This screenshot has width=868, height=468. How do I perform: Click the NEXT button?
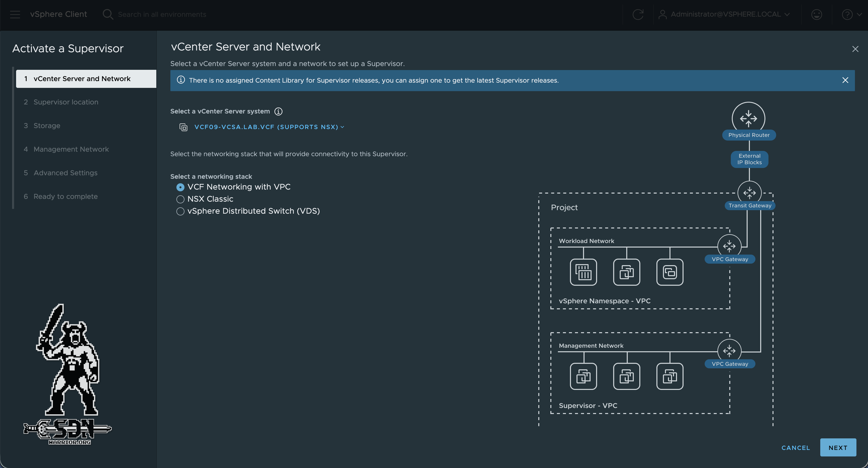coord(838,447)
